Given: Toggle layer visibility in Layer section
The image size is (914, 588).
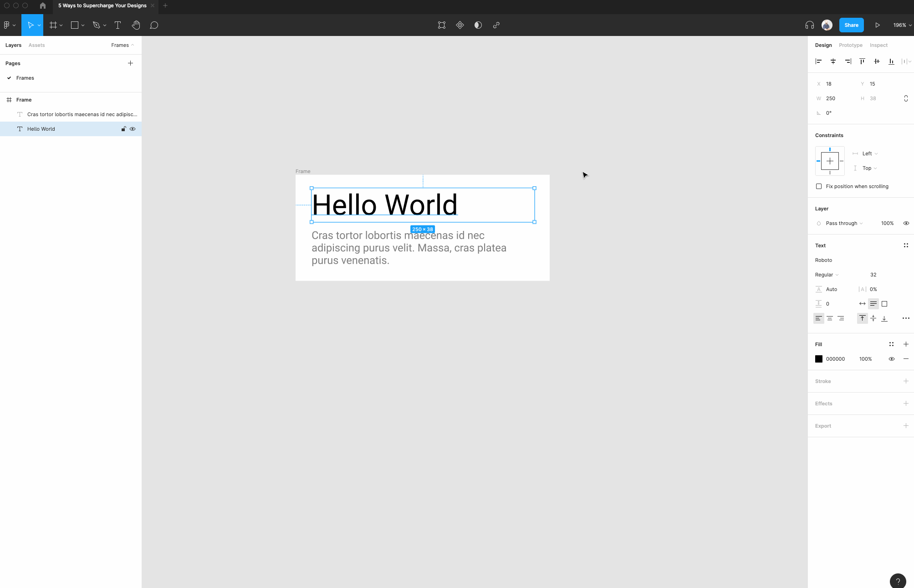Looking at the screenshot, I should click(x=906, y=223).
